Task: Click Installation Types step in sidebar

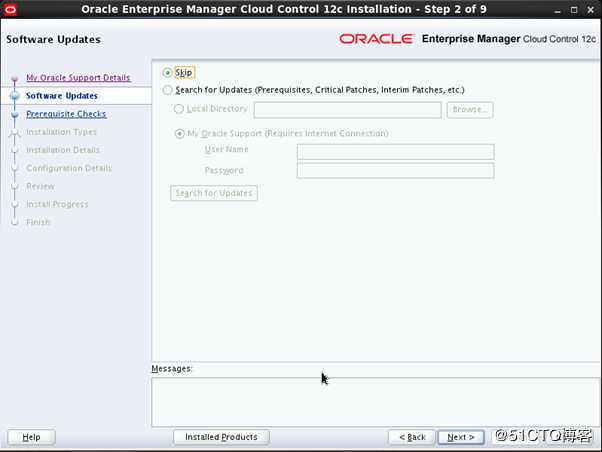Action: (61, 132)
